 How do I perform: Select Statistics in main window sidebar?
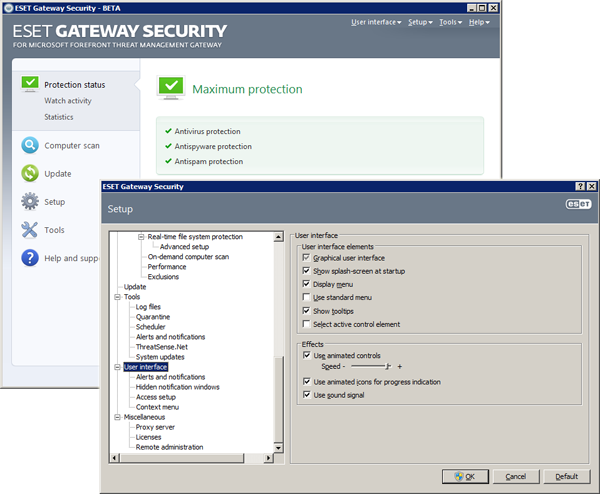coord(59,117)
